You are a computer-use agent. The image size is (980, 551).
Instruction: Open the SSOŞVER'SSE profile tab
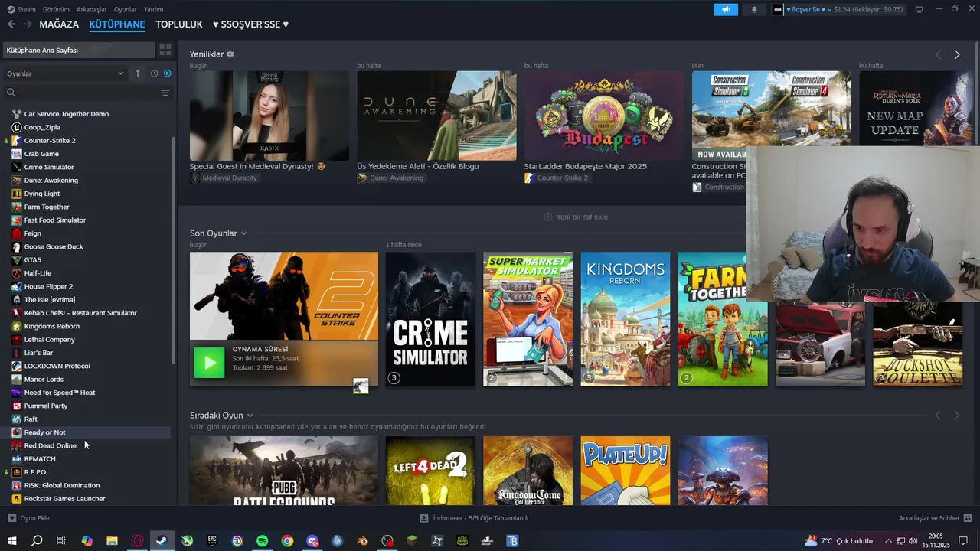250,24
